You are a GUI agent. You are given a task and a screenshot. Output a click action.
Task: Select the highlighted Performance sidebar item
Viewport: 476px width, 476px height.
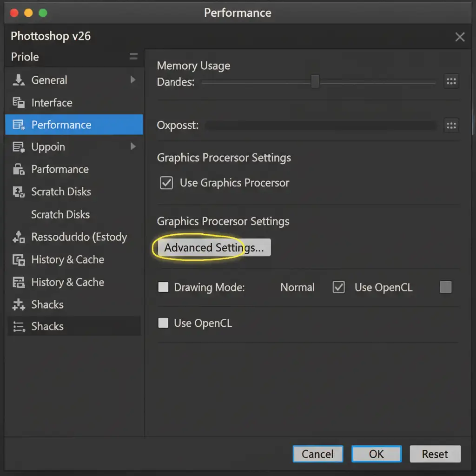(74, 125)
